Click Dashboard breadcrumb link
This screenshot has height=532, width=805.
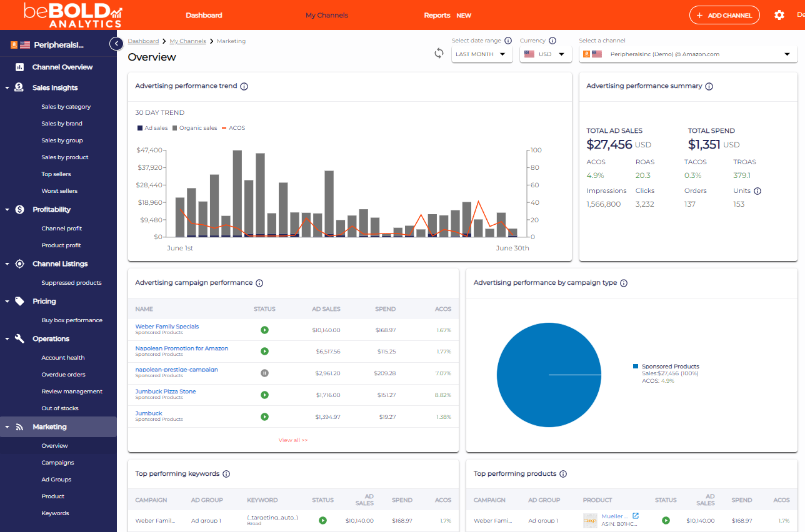point(143,41)
